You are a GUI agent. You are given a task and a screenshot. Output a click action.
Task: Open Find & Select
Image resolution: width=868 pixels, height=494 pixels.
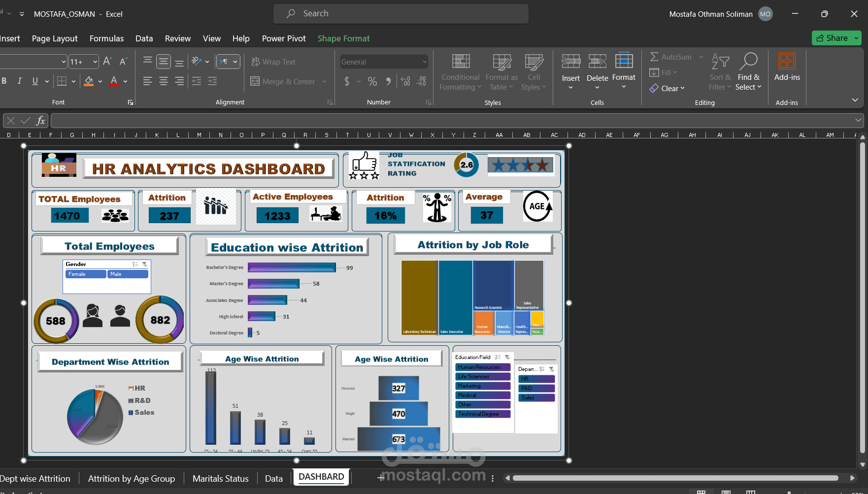coord(748,71)
